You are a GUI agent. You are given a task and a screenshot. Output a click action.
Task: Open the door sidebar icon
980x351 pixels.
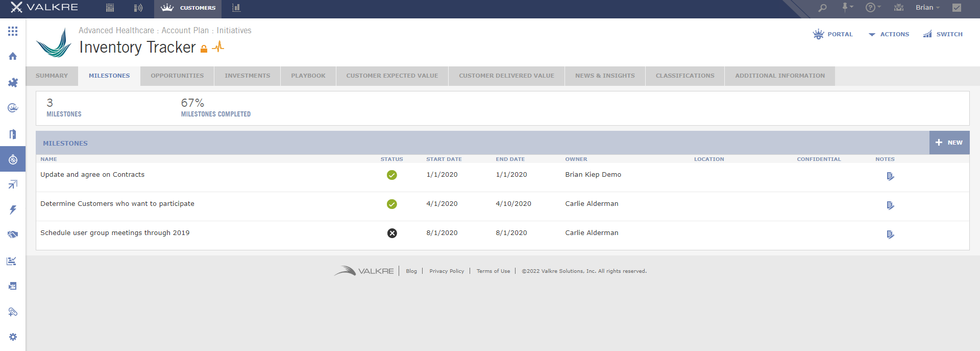13,134
